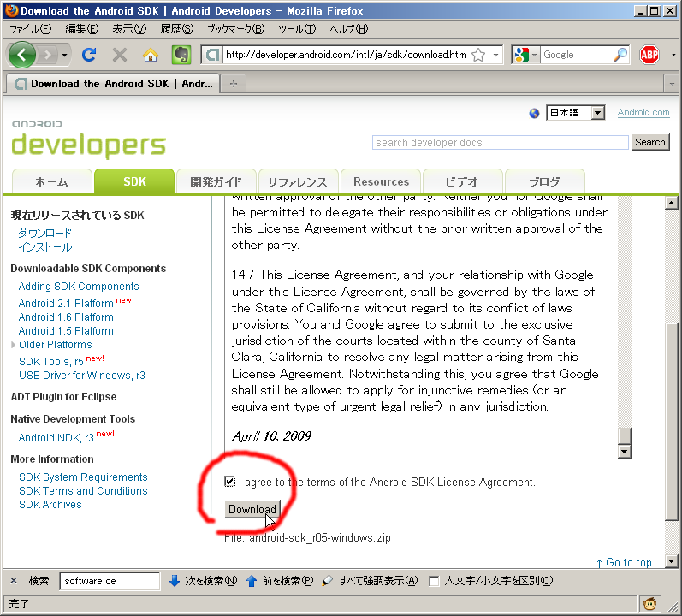
Task: Open the USB Driver for Windows, r3 link
Action: point(82,376)
